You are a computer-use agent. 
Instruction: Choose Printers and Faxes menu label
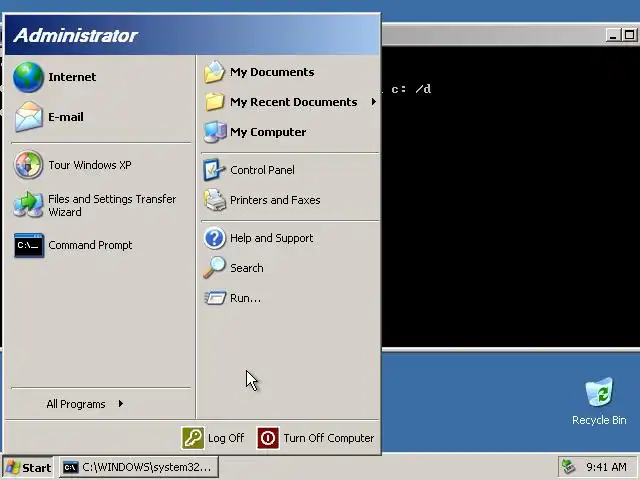[x=275, y=200]
